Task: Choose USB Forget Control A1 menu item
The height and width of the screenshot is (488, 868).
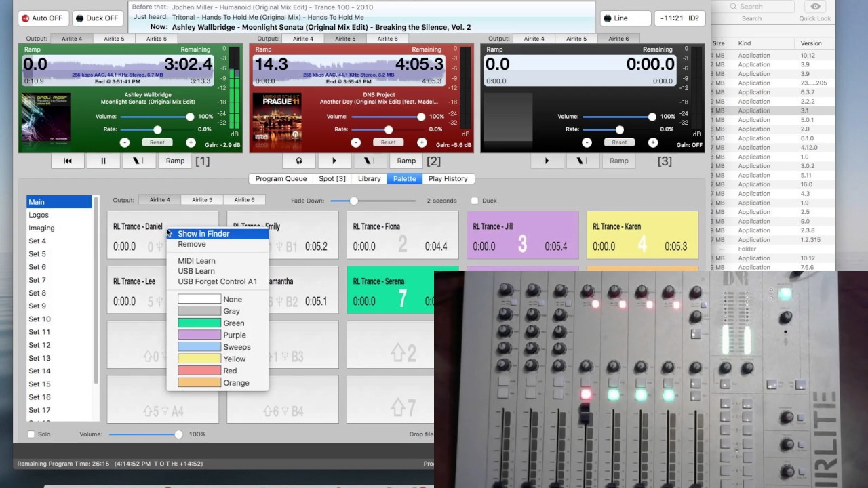Action: click(217, 281)
